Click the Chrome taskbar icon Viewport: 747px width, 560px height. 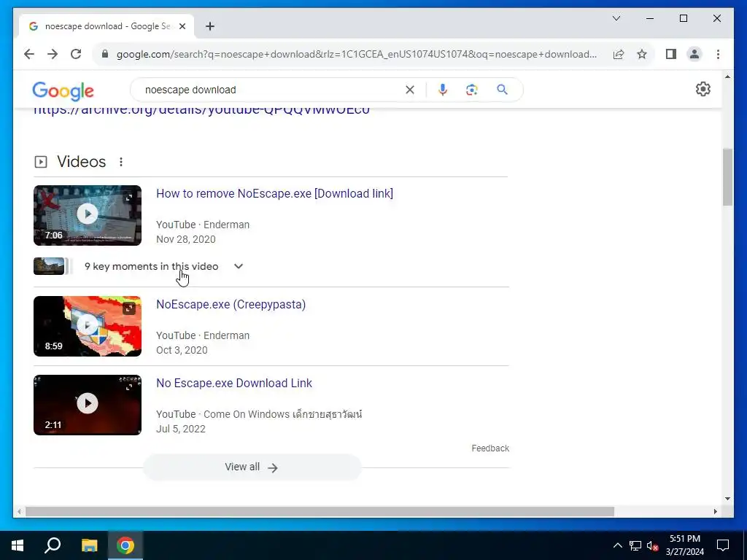pos(125,545)
